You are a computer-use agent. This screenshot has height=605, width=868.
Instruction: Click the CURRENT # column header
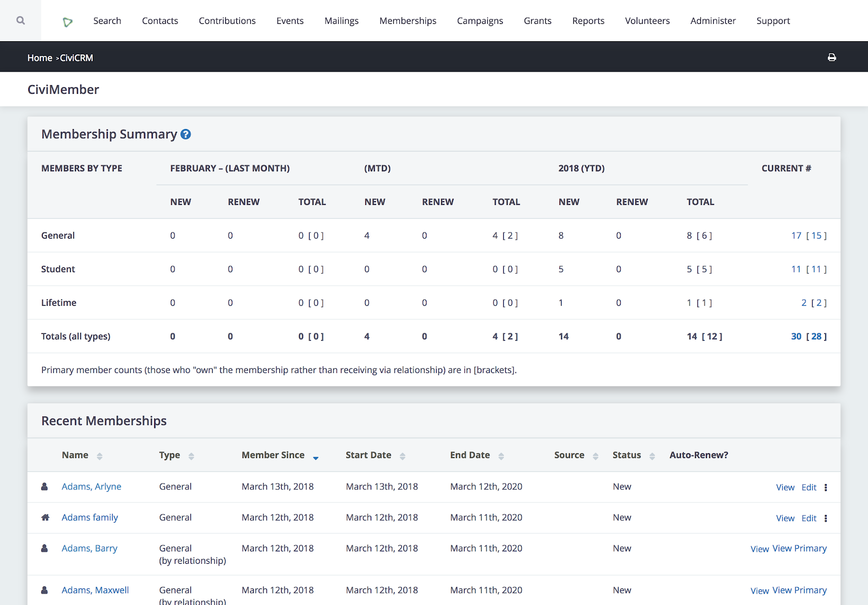786,169
